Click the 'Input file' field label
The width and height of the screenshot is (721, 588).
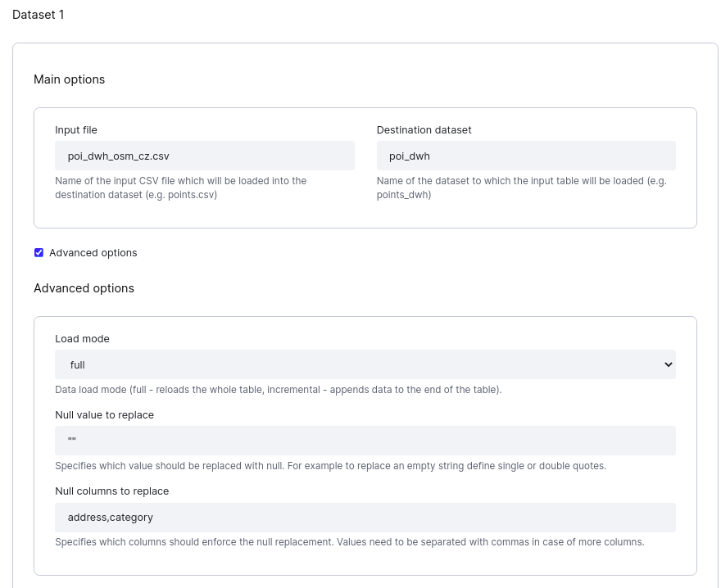(x=76, y=129)
